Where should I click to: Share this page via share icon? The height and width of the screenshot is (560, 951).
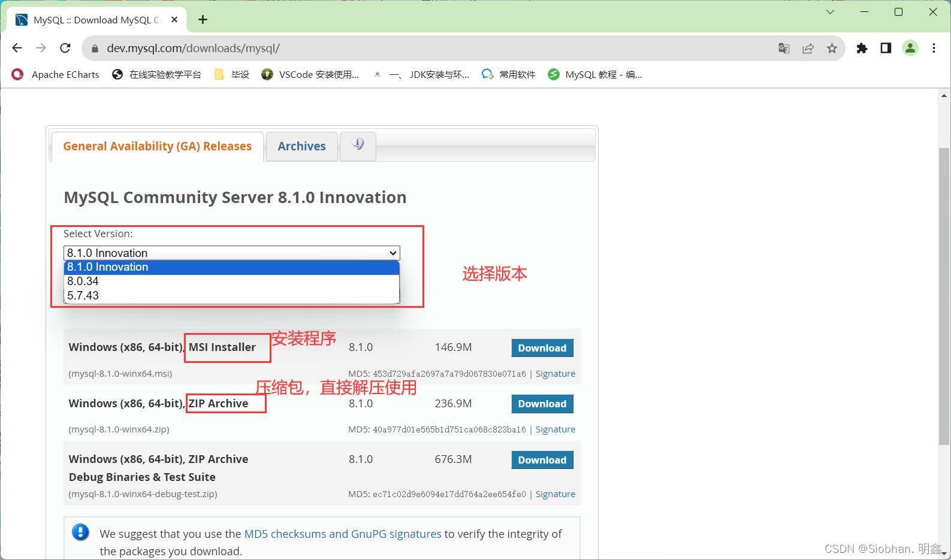click(x=808, y=49)
